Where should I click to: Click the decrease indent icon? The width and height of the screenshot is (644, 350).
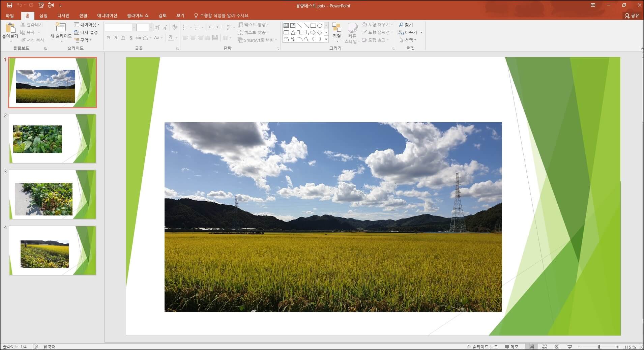pos(211,27)
